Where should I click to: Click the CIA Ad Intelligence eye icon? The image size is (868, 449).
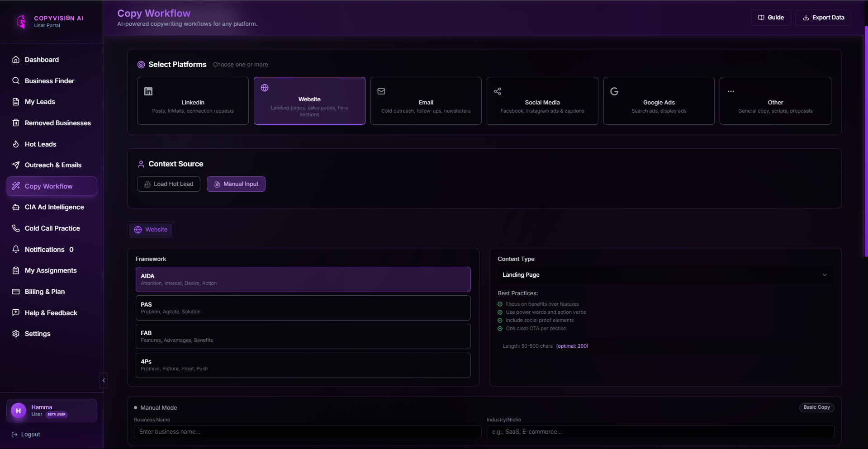[15, 207]
